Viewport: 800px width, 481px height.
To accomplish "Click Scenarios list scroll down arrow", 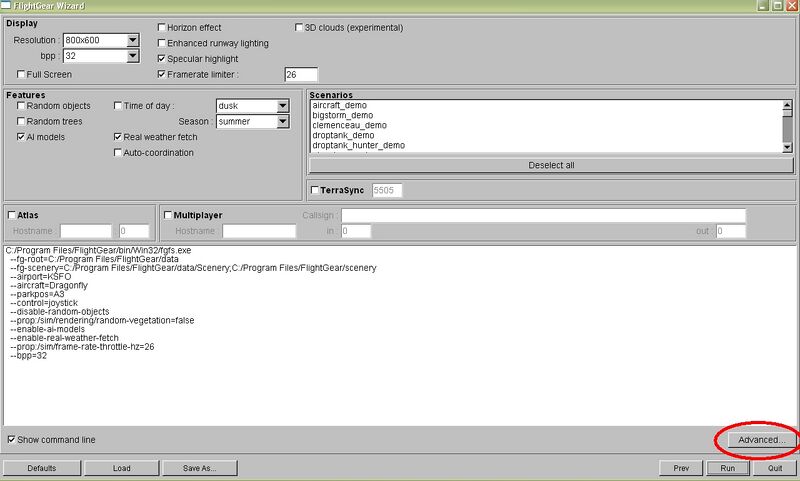I will point(787,147).
